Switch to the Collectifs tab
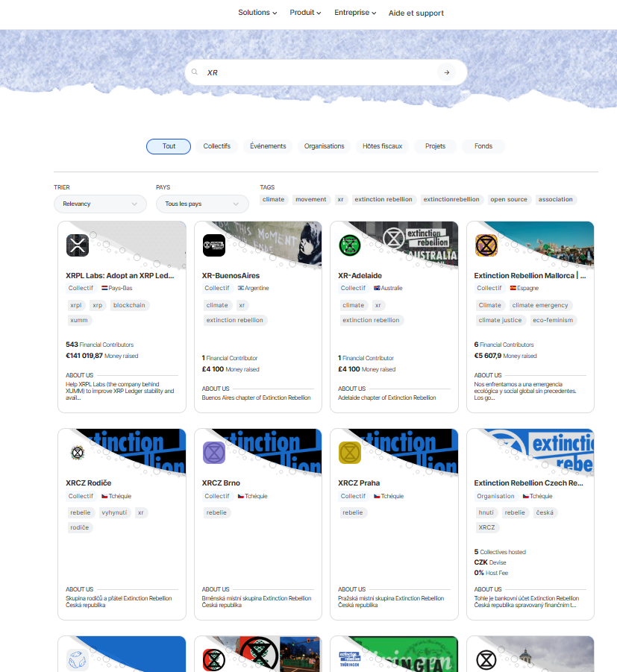Viewport: 617px width, 672px height. tap(216, 146)
